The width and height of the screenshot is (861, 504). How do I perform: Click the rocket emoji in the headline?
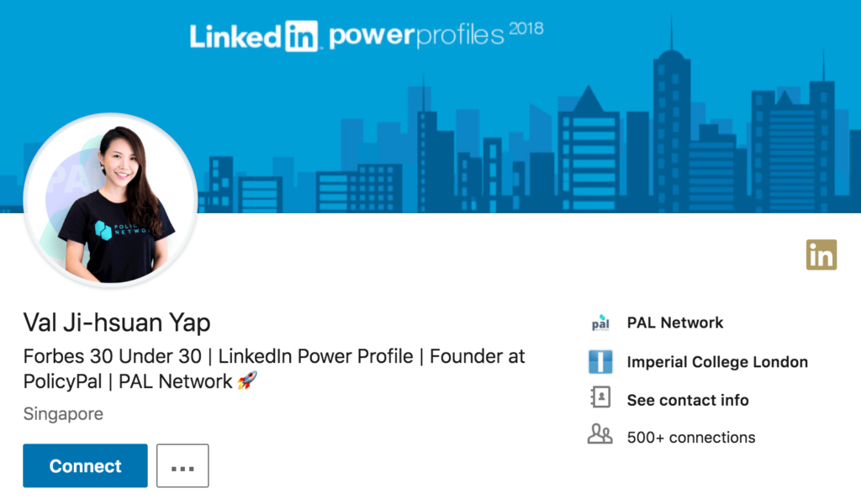pyautogui.click(x=247, y=380)
